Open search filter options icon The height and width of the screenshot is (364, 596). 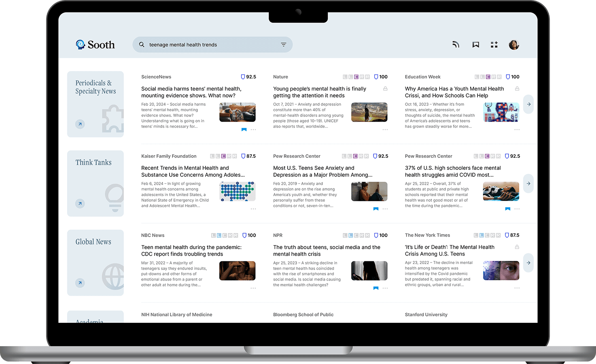[284, 44]
